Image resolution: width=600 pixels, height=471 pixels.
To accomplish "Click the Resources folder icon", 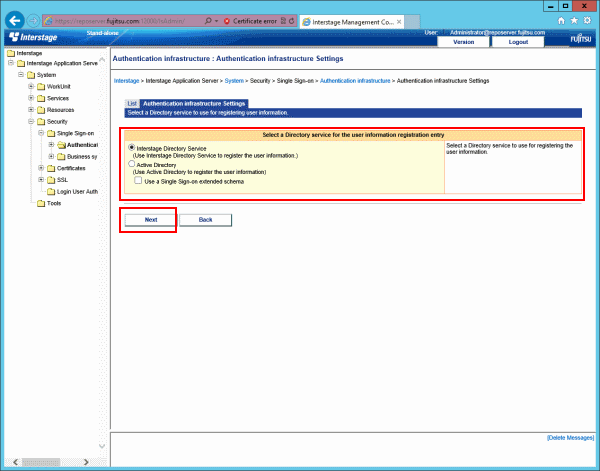I will tap(41, 110).
